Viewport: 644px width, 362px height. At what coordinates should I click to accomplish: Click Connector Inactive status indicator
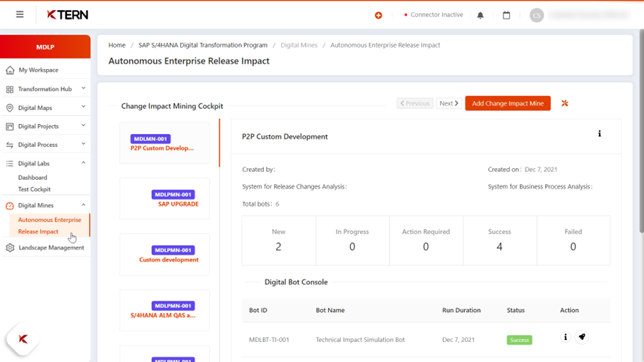coord(434,15)
